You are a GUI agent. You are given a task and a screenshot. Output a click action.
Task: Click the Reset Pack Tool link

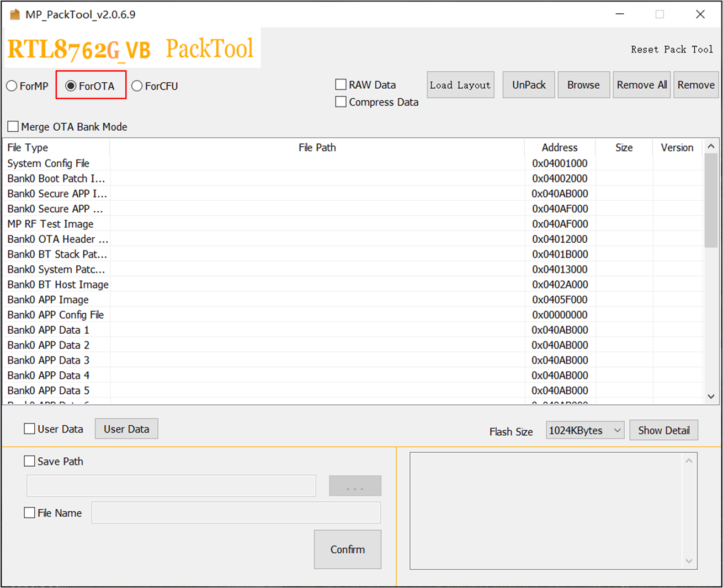point(672,50)
